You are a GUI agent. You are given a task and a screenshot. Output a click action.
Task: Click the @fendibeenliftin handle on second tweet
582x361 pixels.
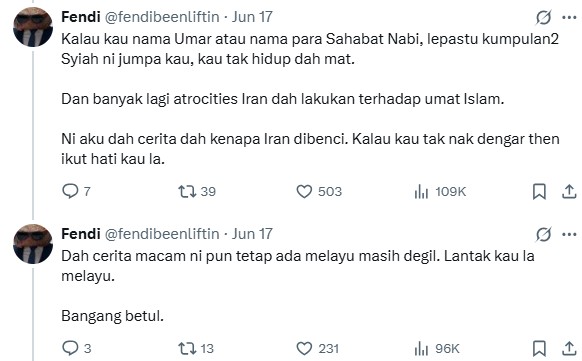pyautogui.click(x=162, y=234)
